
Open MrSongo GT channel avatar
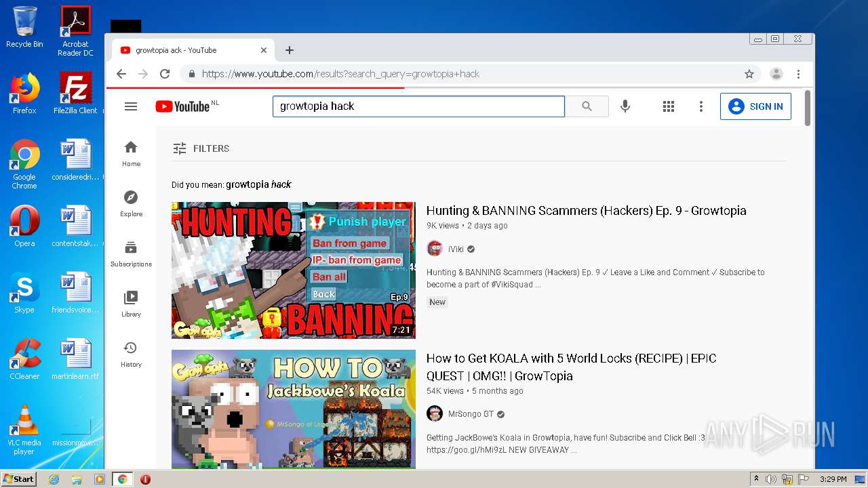point(435,414)
